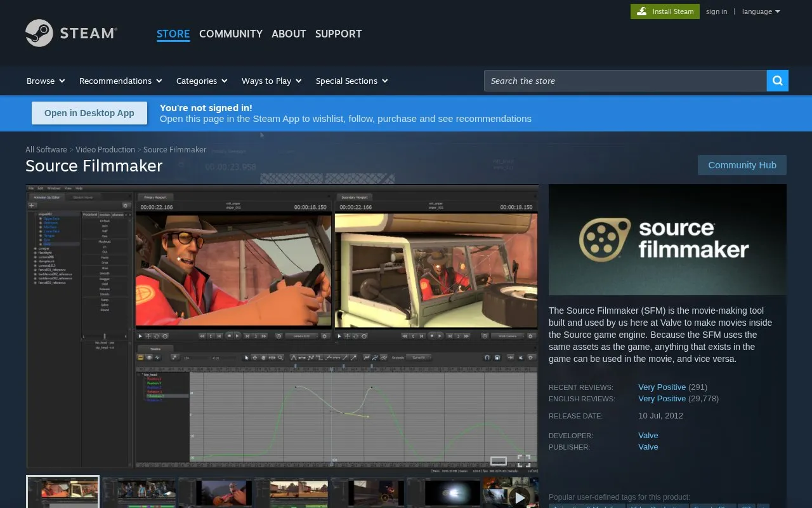The height and width of the screenshot is (508, 812).
Task: Go to the STORE tab
Action: [173, 34]
